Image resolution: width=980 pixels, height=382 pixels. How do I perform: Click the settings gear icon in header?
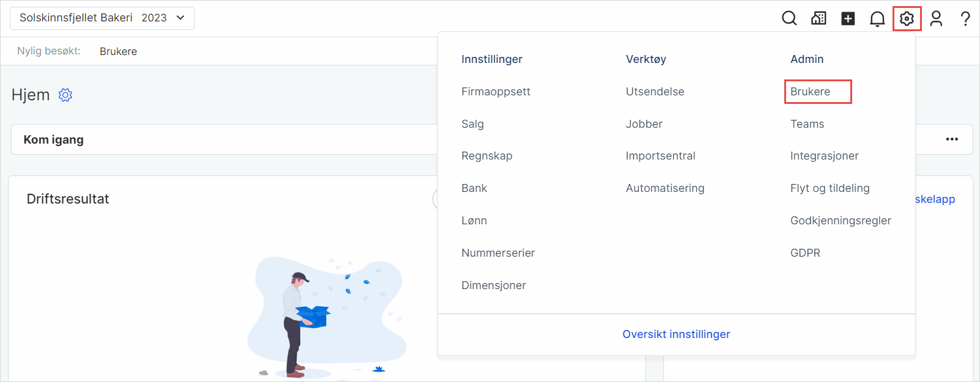(x=907, y=19)
